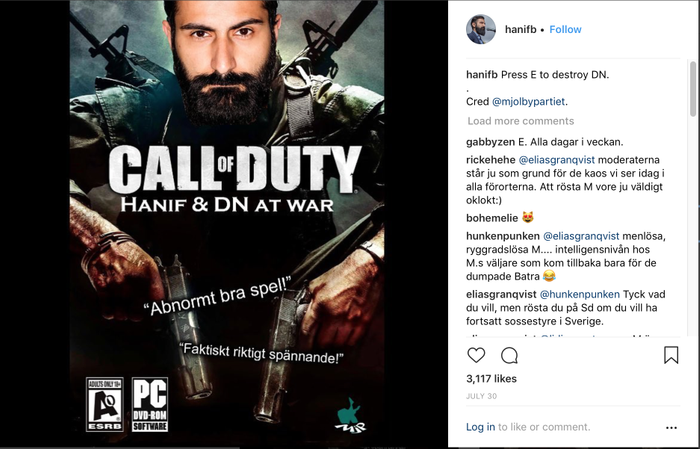This screenshot has width=700, height=449.
Task: Open commenter hunkenpunken's profile
Action: pos(503,236)
